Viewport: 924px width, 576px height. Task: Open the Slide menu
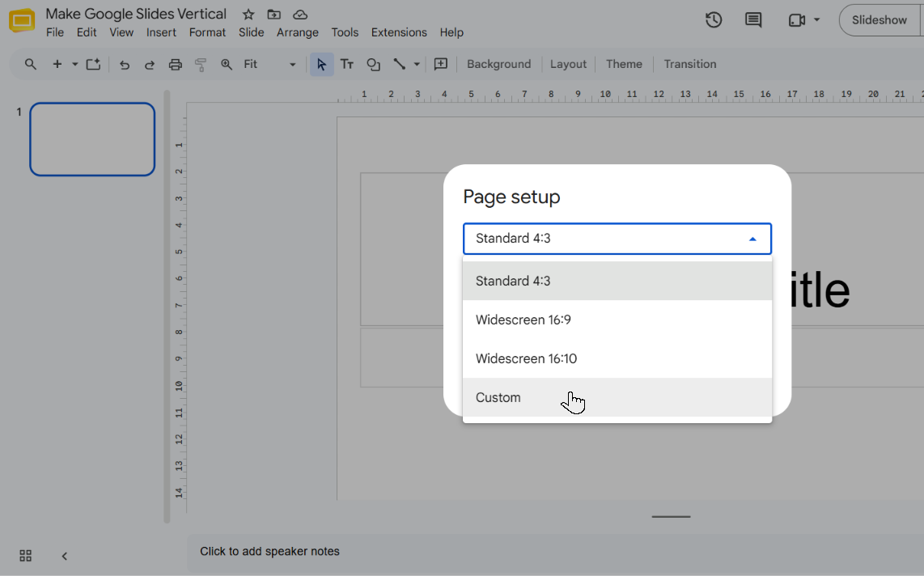click(251, 32)
